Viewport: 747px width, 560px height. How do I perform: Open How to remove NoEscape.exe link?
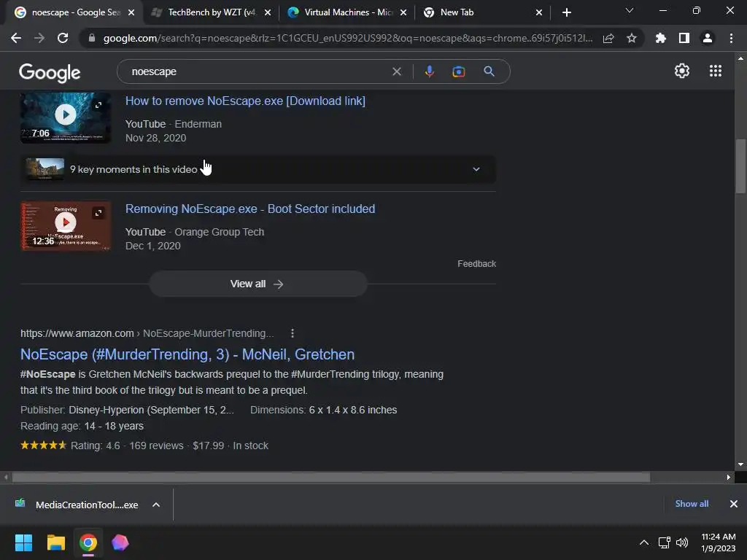[x=245, y=101]
